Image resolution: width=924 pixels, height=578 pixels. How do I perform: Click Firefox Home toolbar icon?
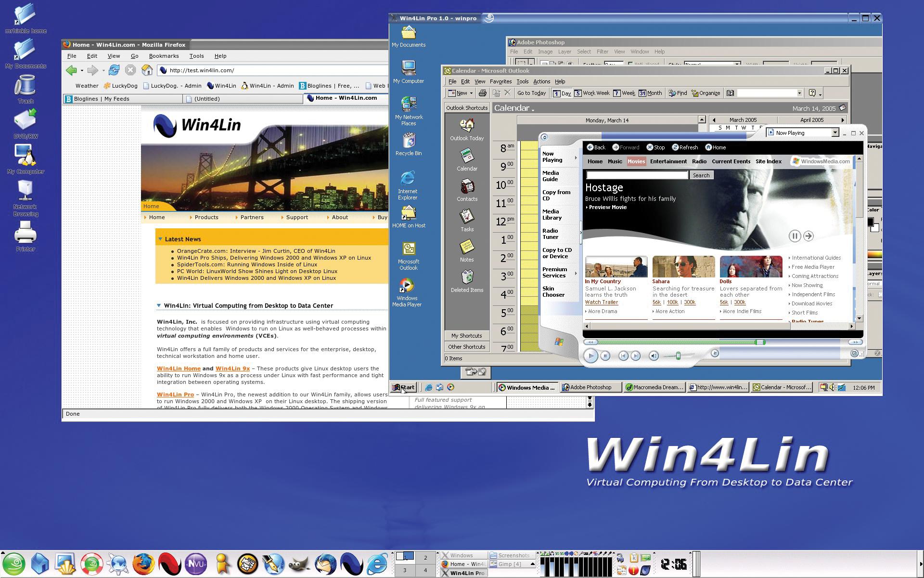point(147,70)
